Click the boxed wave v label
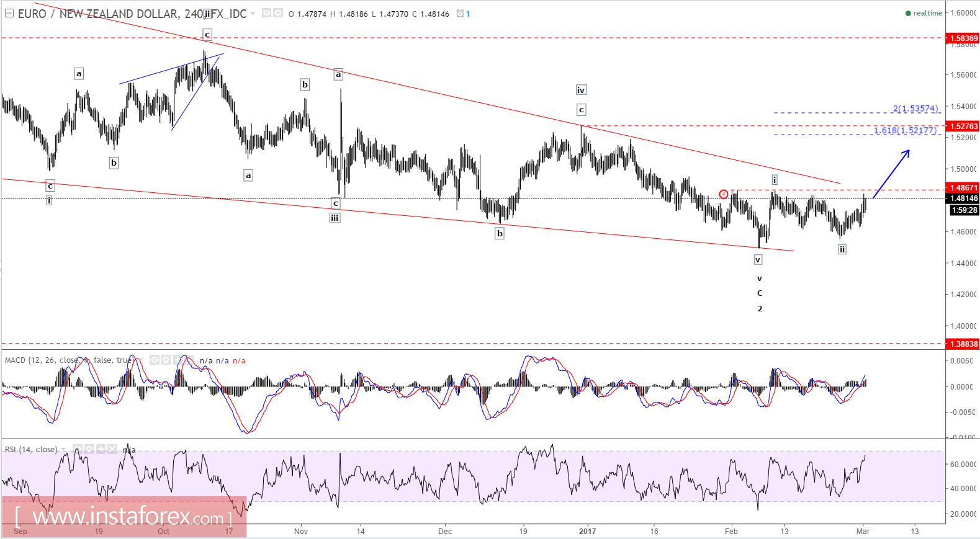This screenshot has width=980, height=539. tap(758, 260)
